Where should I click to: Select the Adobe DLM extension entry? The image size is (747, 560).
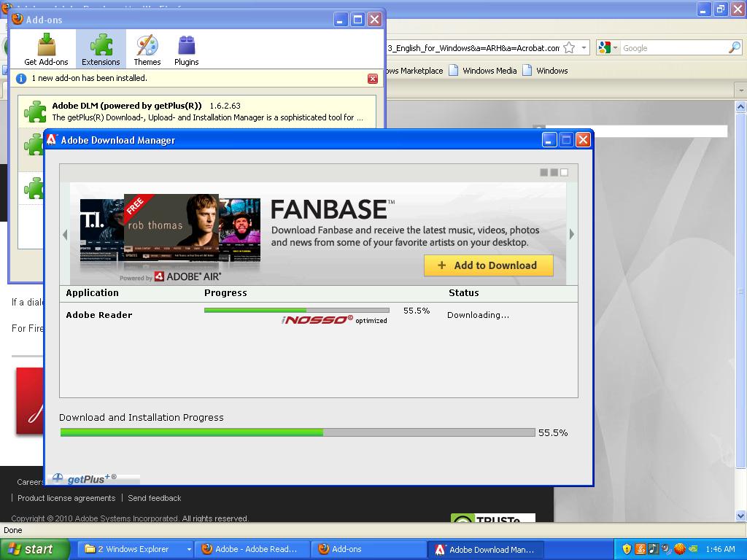pyautogui.click(x=197, y=112)
